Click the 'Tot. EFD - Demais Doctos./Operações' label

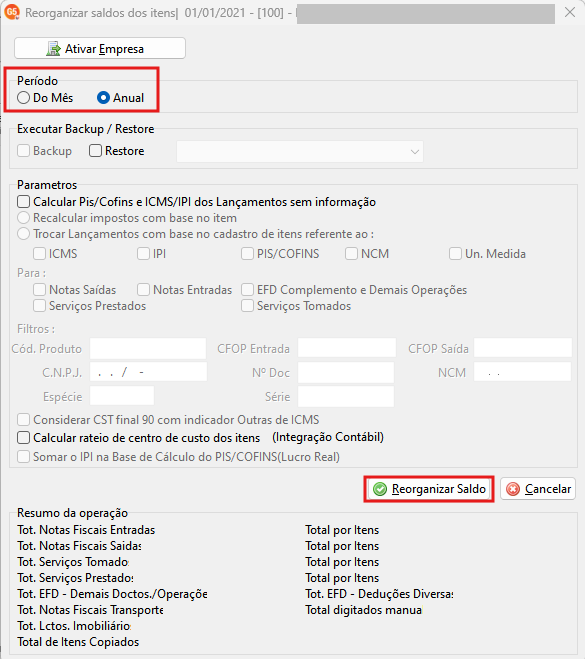coord(112,593)
